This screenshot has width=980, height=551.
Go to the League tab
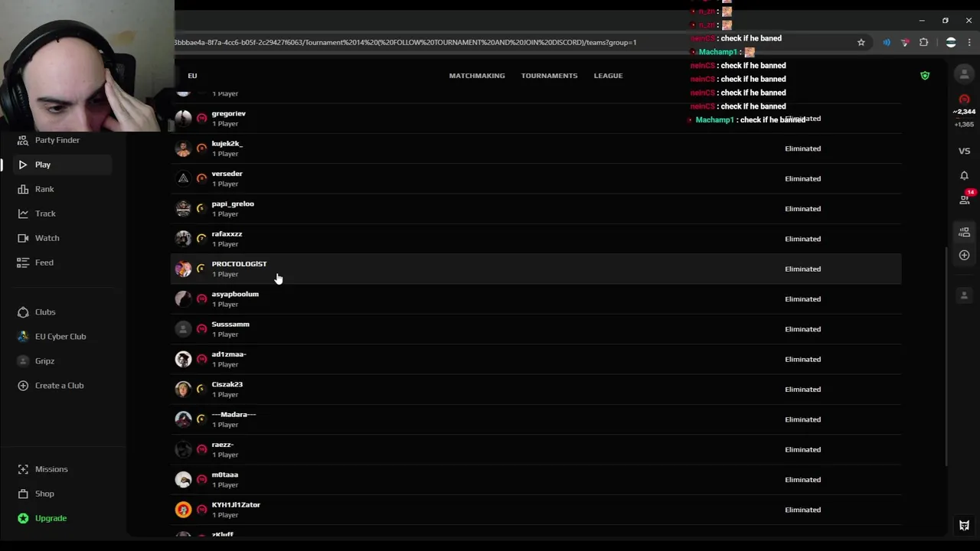608,76
